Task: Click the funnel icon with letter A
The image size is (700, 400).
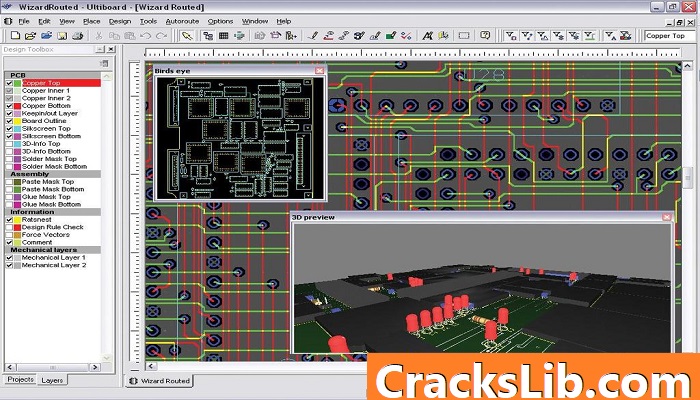Action: tap(610, 36)
